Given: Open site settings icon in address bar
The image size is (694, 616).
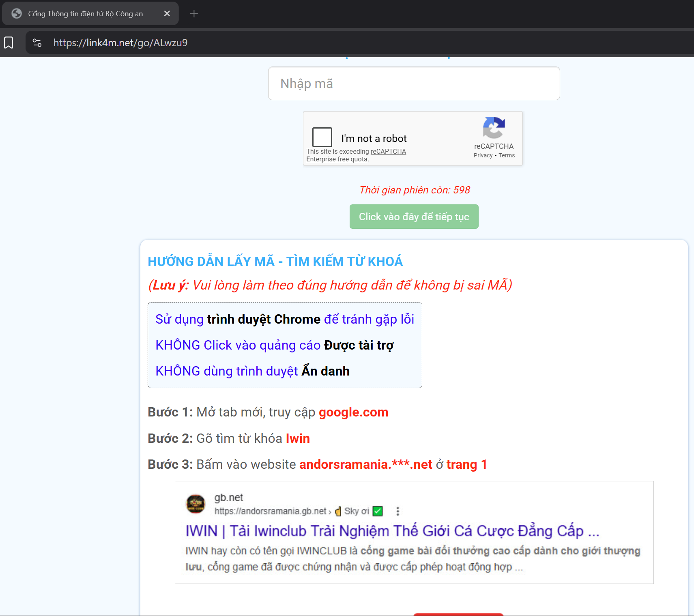Looking at the screenshot, I should pos(37,43).
